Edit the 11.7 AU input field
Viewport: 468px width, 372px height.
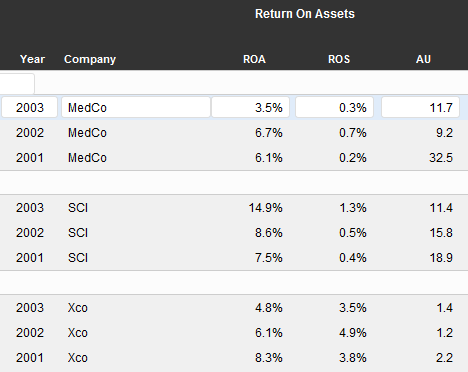(x=420, y=107)
